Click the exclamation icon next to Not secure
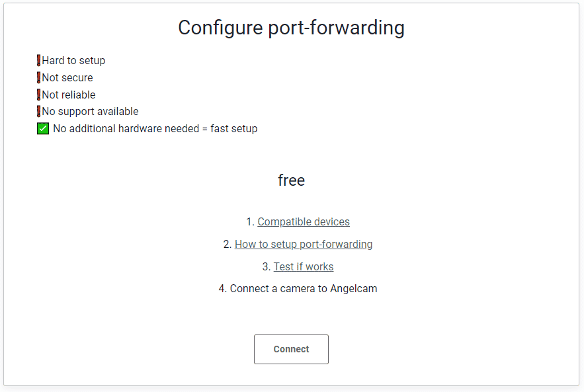 [x=39, y=77]
